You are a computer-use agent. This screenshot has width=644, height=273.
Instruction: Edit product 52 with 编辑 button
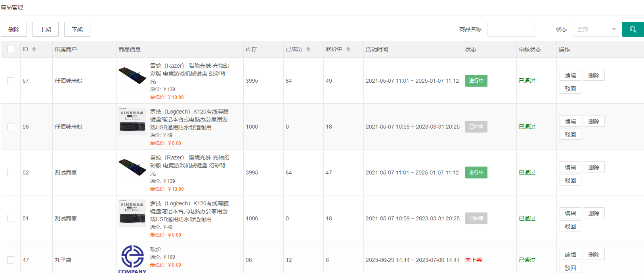point(570,167)
